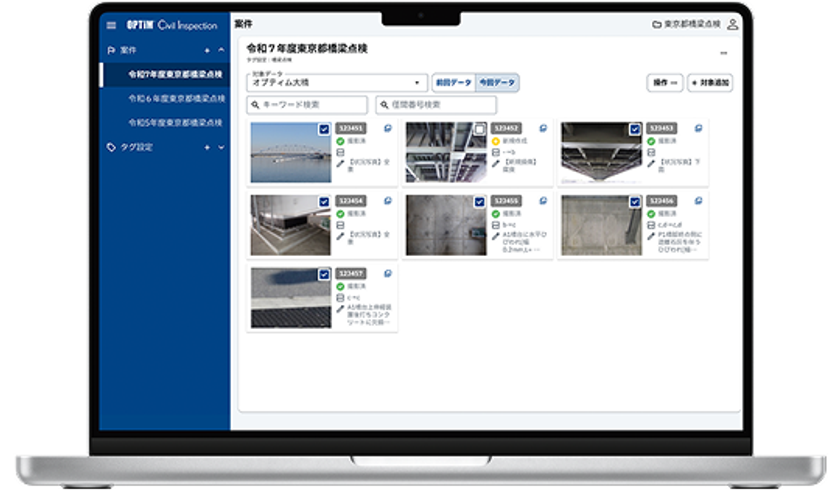Viewport: 840px width, 490px height.
Task: Uncheck the checkbox on bridge photo 323451
Action: pyautogui.click(x=324, y=130)
